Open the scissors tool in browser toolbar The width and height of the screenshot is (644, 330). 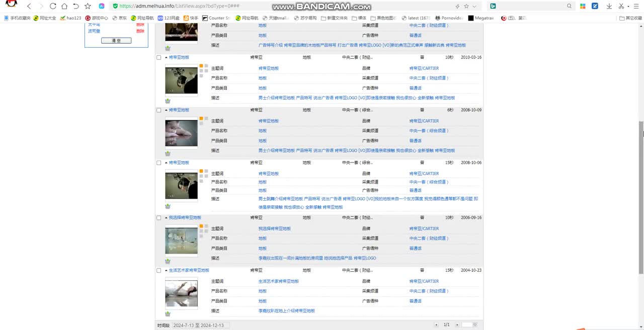click(621, 6)
